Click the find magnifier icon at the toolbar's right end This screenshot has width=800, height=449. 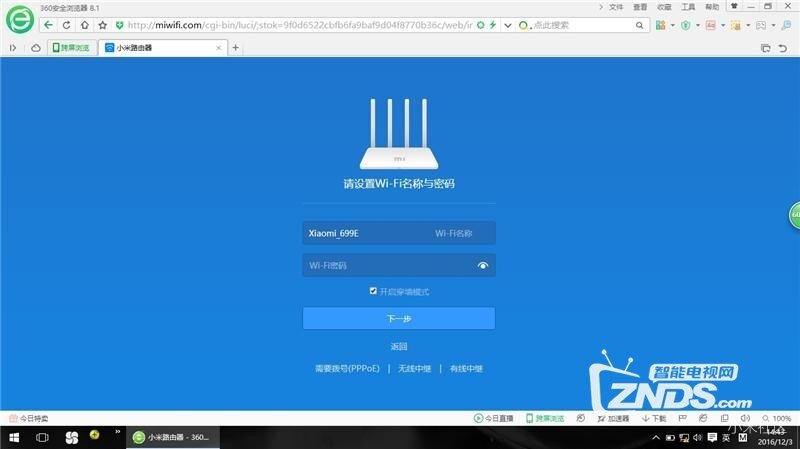click(787, 25)
